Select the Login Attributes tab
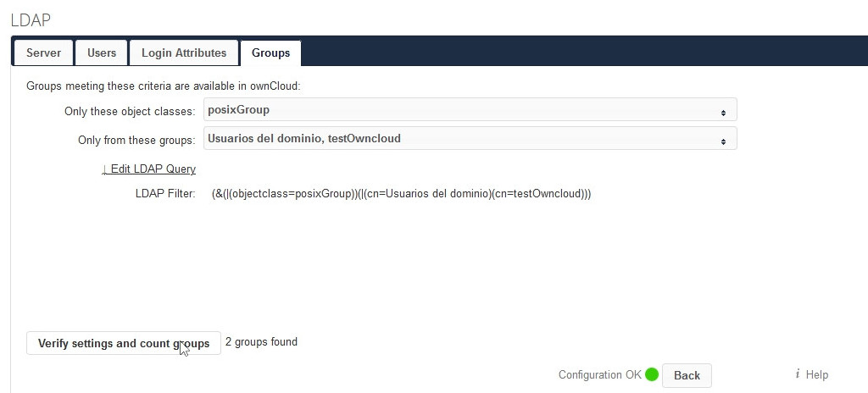The height and width of the screenshot is (393, 868). click(x=184, y=53)
